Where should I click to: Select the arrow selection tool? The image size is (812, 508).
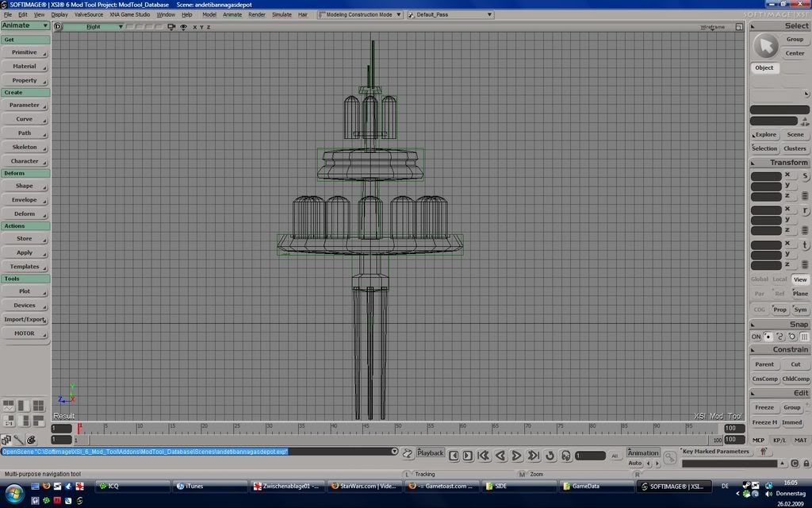tap(765, 46)
